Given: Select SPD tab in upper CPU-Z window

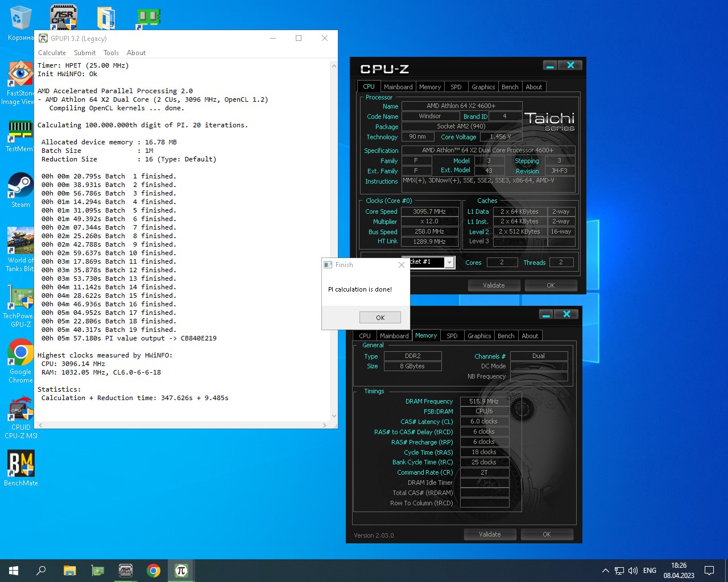Looking at the screenshot, I should point(456,87).
